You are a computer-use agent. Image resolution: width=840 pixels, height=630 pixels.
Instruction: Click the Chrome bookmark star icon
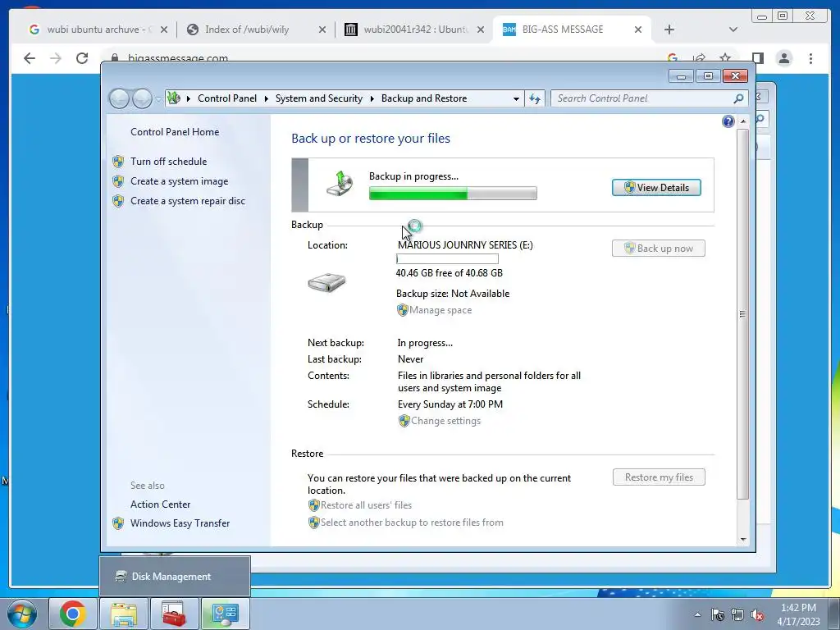(725, 58)
